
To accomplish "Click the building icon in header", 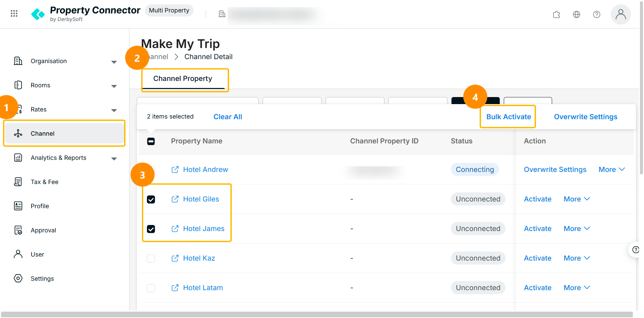I will [222, 14].
